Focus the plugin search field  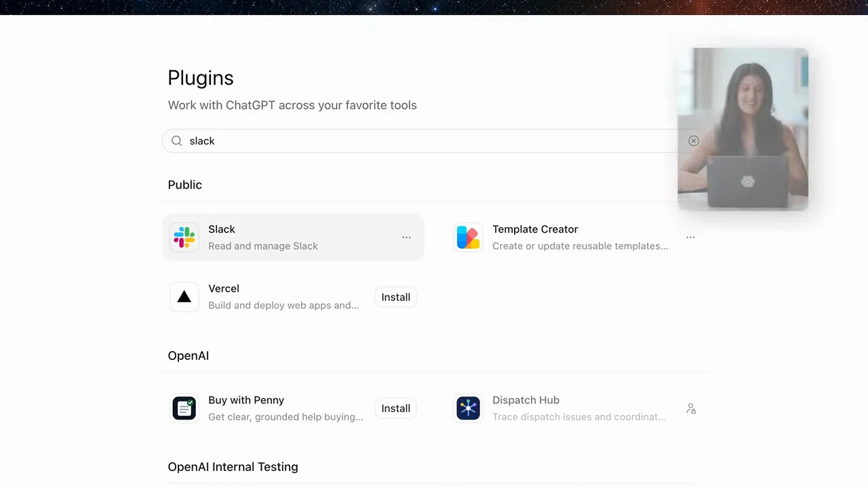tap(434, 141)
